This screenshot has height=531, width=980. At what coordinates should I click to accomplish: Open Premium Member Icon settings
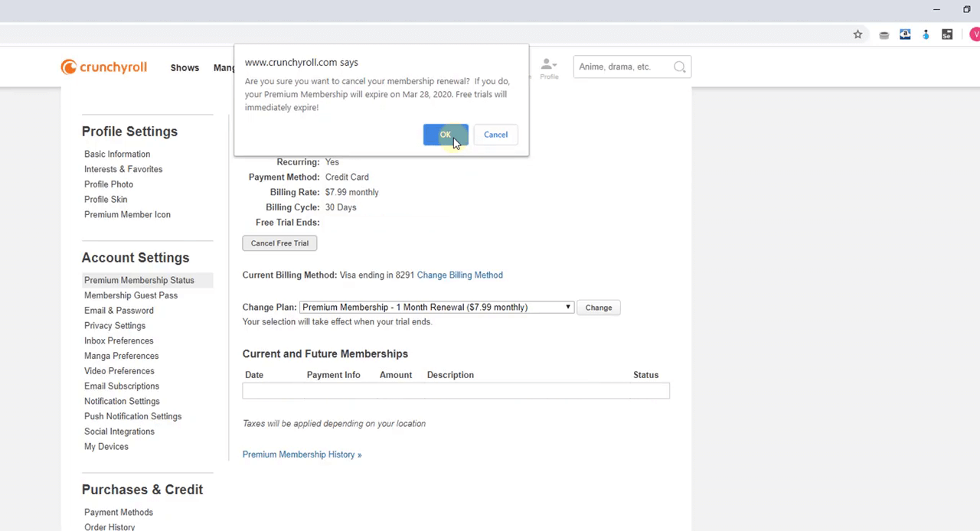[x=127, y=215]
